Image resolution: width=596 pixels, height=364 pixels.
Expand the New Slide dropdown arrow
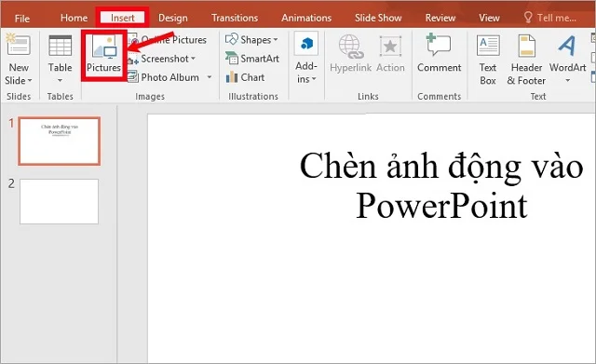point(29,81)
